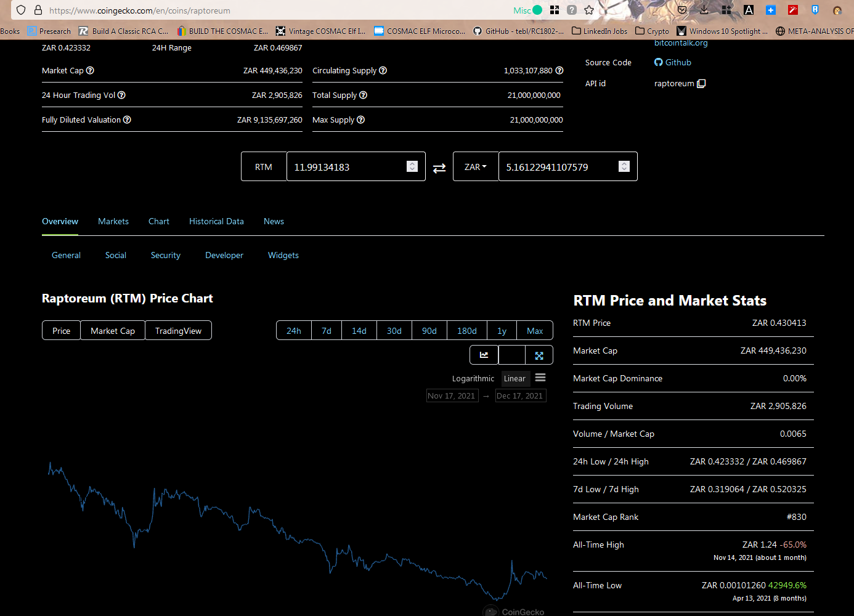Show the TradingView chart
This screenshot has height=616, width=854.
click(178, 331)
